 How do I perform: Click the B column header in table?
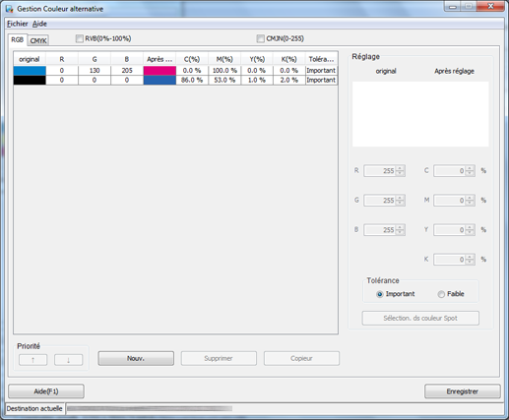pyautogui.click(x=127, y=59)
